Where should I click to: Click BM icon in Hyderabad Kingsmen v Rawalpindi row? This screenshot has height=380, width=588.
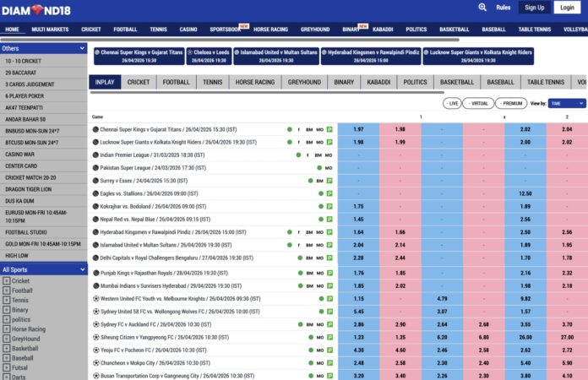click(309, 232)
